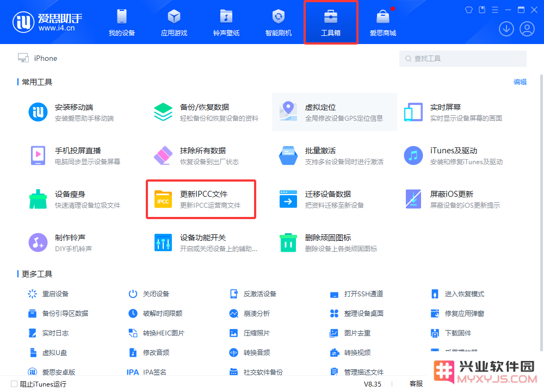Click the 编辑 link for common tools

point(520,82)
